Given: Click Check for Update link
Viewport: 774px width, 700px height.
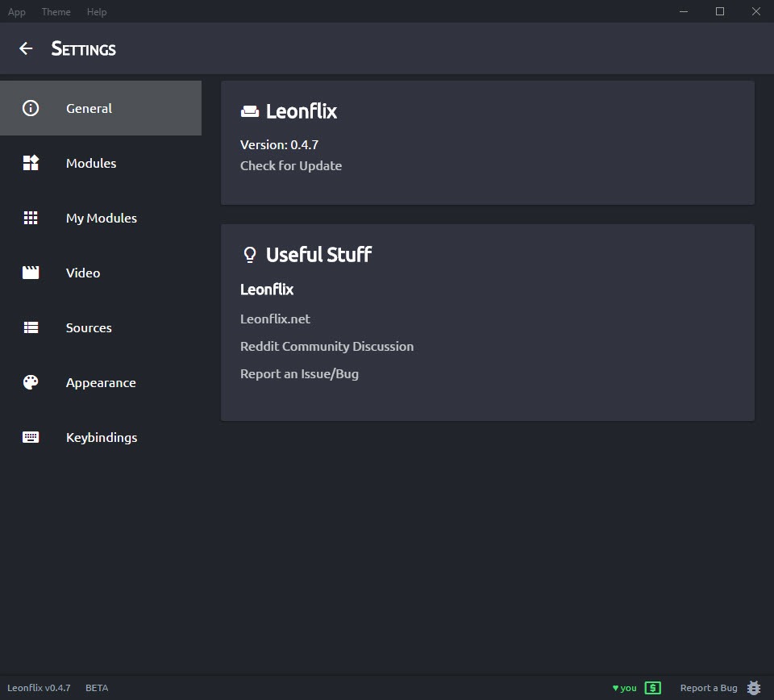Looking at the screenshot, I should (291, 166).
